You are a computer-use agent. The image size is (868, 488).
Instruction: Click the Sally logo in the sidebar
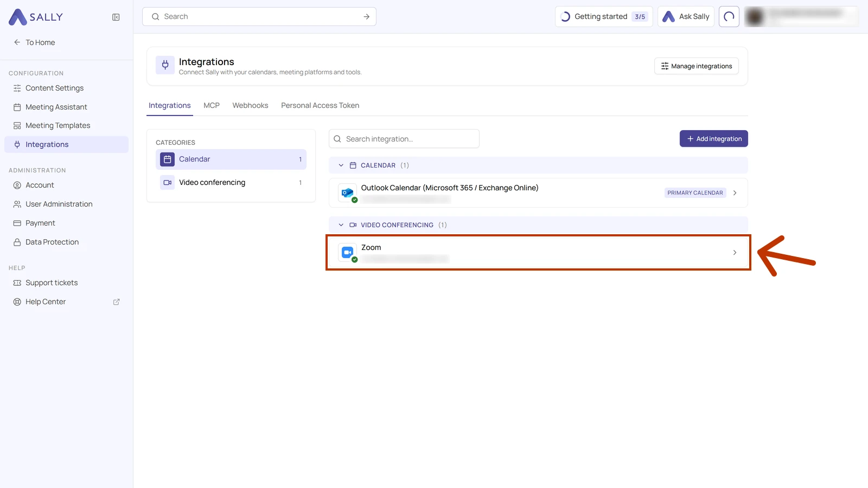point(36,17)
